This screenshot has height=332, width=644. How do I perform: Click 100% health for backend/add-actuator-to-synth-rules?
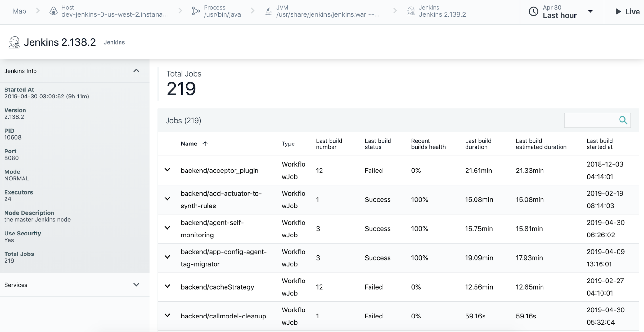(419, 199)
